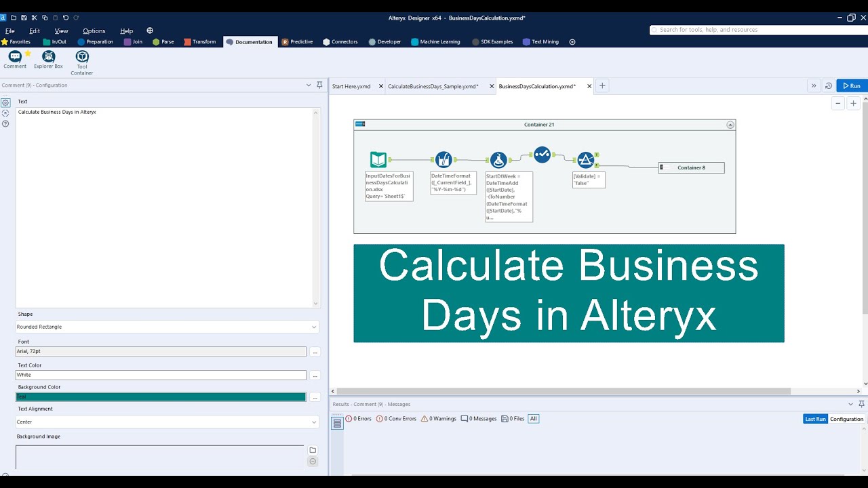Add a new workflow tab
Viewport: 868px width, 488px height.
tap(602, 86)
